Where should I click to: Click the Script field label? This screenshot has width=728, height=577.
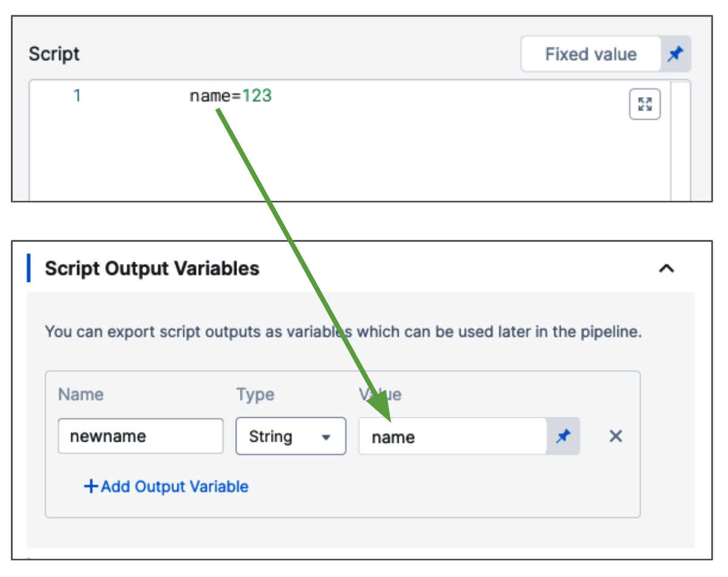click(x=54, y=54)
